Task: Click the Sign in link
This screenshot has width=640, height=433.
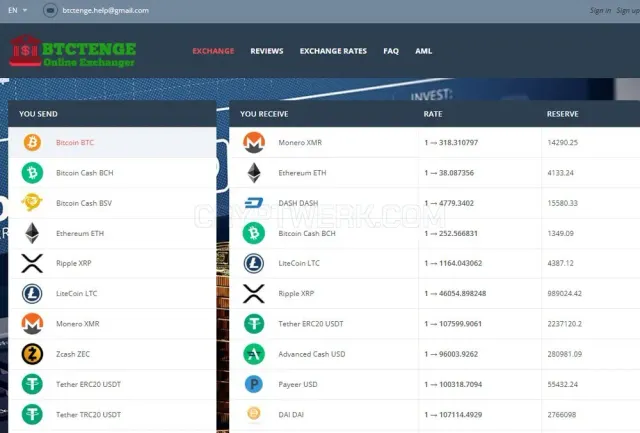Action: click(600, 11)
